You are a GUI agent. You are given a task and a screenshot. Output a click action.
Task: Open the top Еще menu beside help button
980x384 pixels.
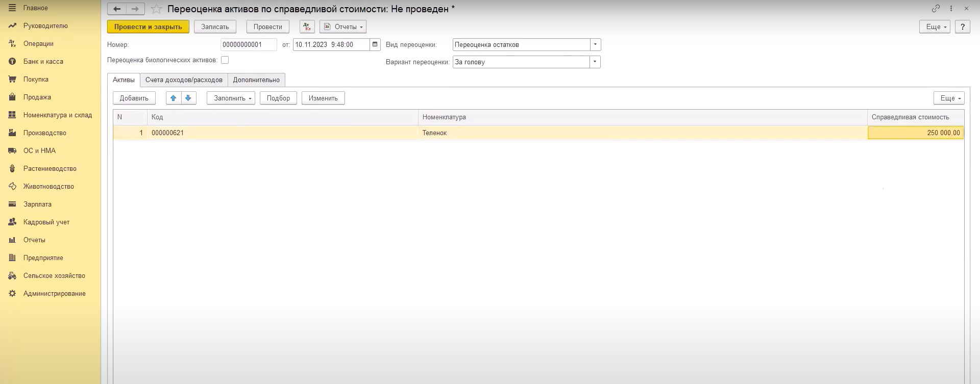pos(935,27)
